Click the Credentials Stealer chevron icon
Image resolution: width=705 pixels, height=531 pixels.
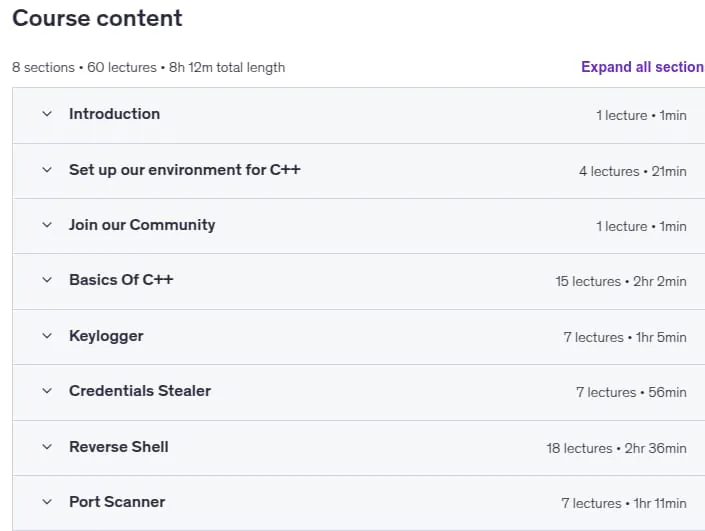(x=47, y=391)
